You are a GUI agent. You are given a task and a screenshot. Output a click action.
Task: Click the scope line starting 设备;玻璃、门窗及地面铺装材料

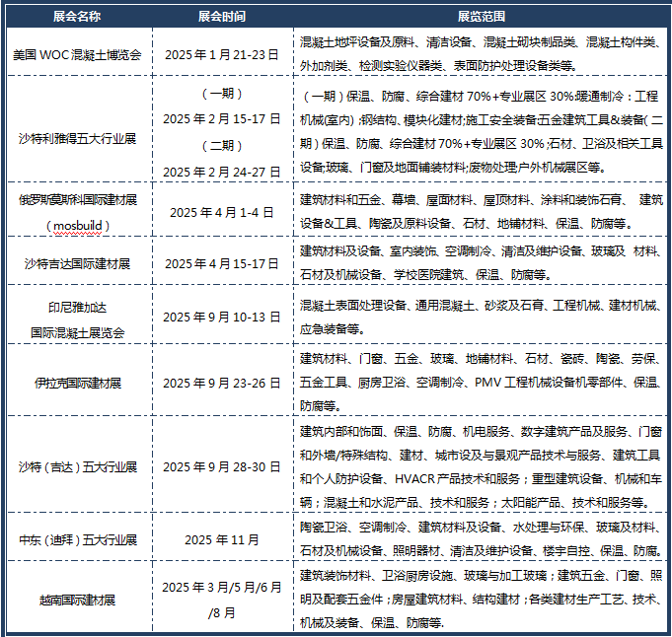tap(454, 167)
